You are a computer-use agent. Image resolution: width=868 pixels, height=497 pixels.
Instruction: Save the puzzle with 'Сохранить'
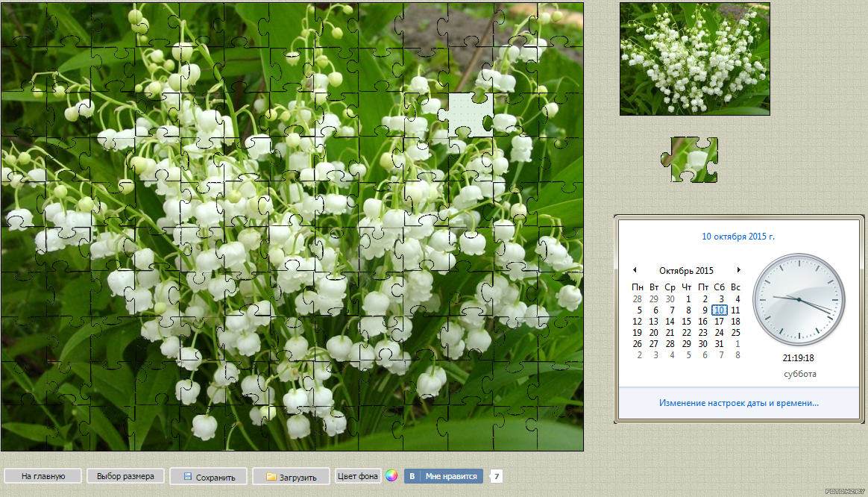(x=208, y=477)
